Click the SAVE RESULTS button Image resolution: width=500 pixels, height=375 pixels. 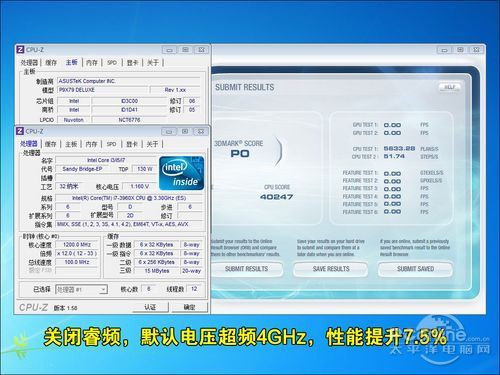(331, 269)
